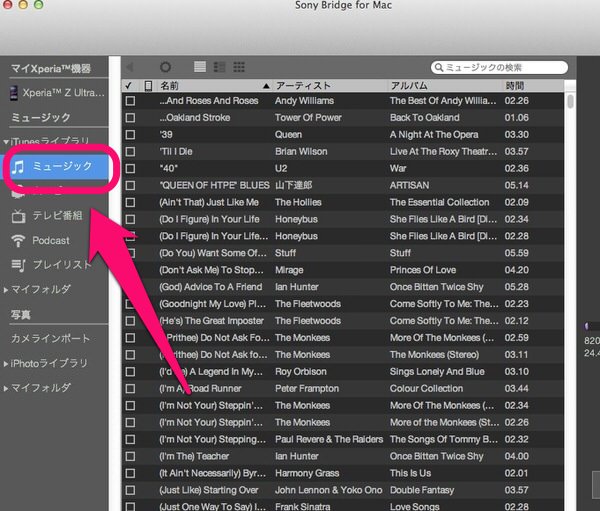Select album Princes Of Love
The height and width of the screenshot is (511, 600).
(x=423, y=270)
